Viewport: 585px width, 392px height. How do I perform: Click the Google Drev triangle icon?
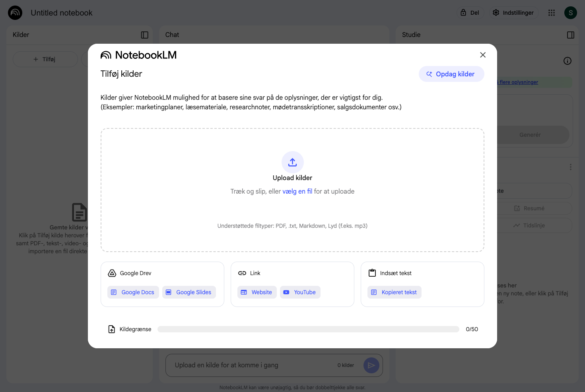tap(112, 273)
